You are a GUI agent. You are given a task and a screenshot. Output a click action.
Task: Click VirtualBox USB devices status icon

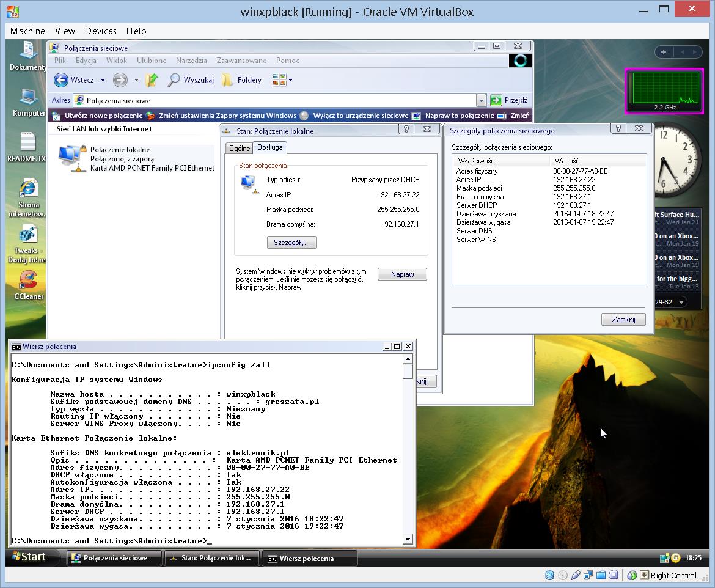[x=576, y=575]
